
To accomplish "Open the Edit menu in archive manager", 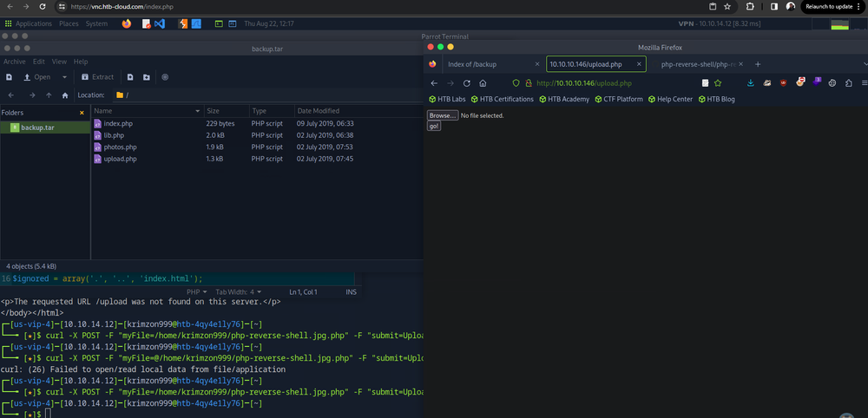I will (39, 62).
